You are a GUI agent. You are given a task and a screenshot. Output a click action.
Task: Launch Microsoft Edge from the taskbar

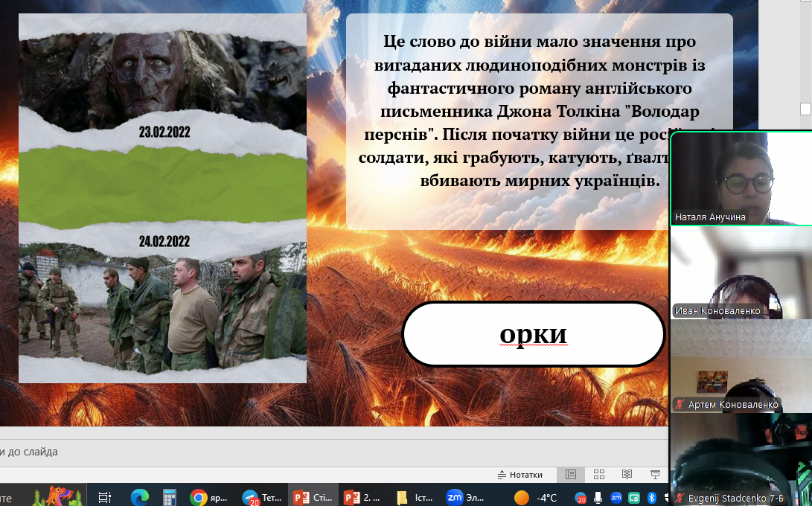point(139,498)
